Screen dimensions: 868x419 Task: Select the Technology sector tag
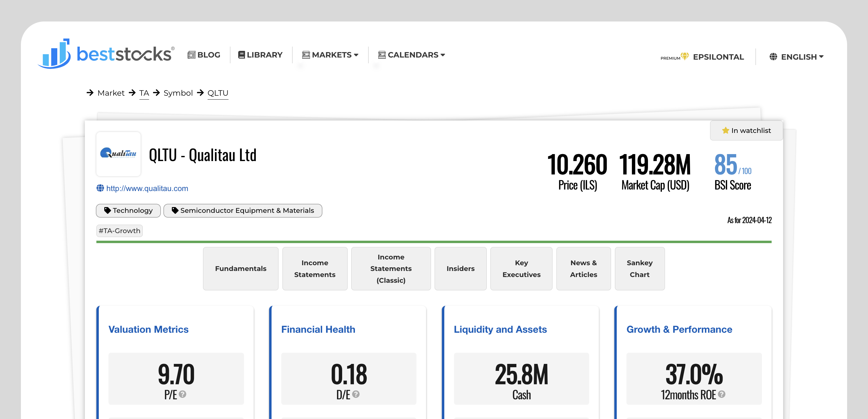click(128, 211)
